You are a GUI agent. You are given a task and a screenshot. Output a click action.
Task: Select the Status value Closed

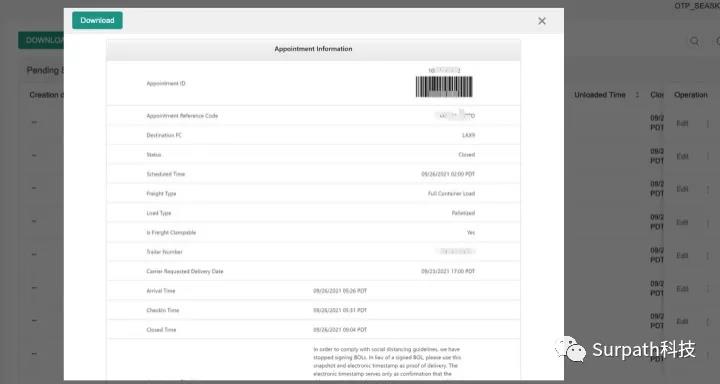point(467,155)
